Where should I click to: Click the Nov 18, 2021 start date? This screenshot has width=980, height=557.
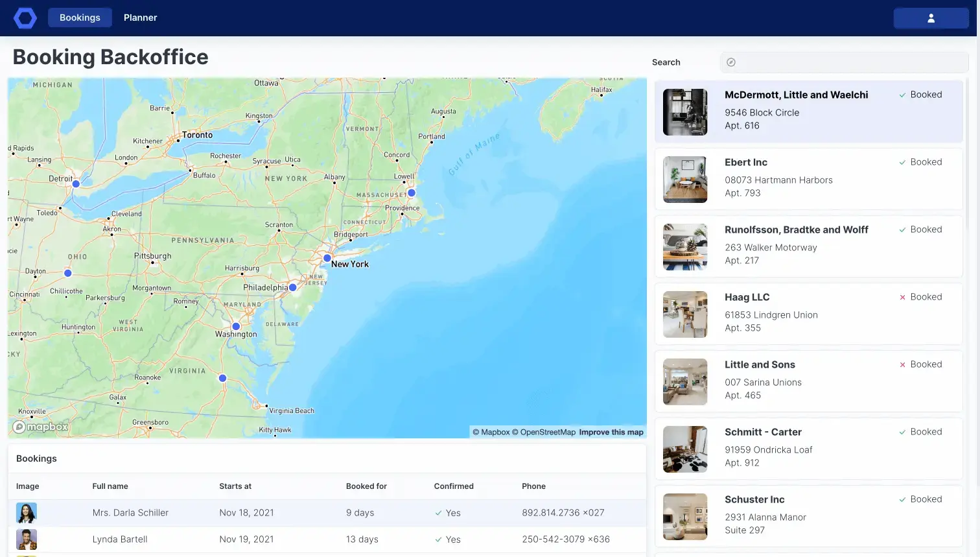tap(246, 513)
